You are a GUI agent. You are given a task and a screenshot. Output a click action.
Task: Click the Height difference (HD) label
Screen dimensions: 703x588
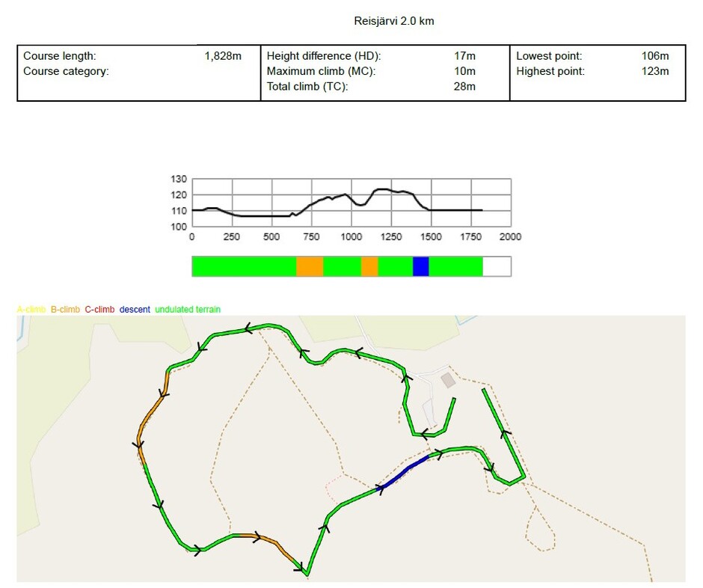324,56
